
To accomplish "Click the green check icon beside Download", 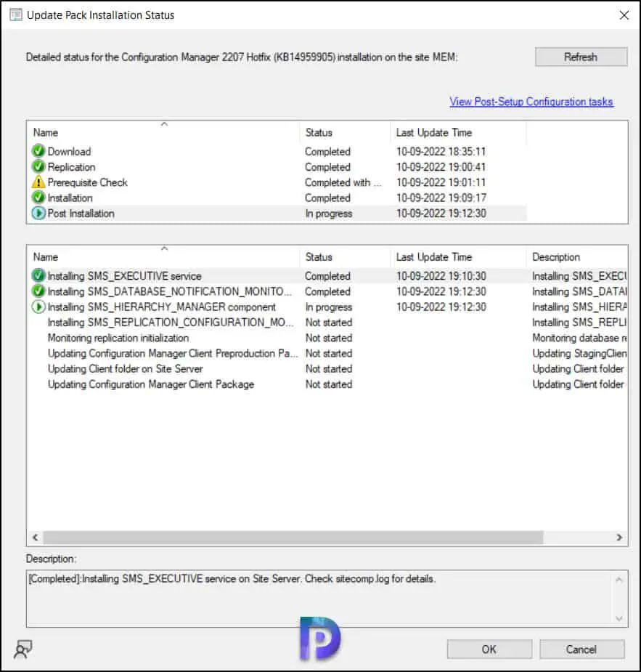I will 38,151.
